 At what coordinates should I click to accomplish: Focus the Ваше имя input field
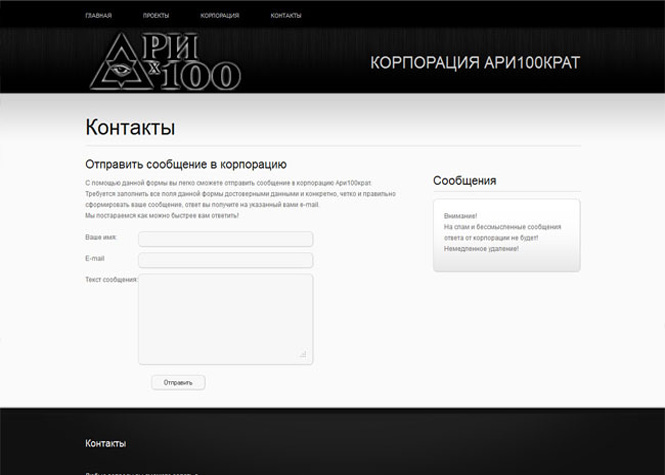pyautogui.click(x=225, y=239)
